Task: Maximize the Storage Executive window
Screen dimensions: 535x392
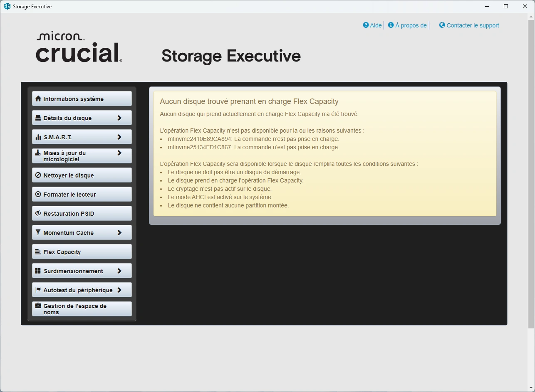Action: tap(506, 6)
